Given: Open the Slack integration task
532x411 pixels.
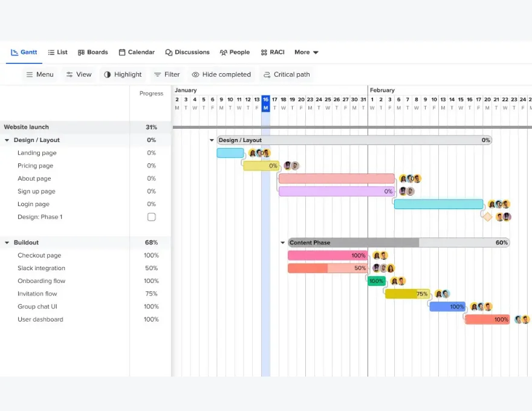Looking at the screenshot, I should click(41, 268).
